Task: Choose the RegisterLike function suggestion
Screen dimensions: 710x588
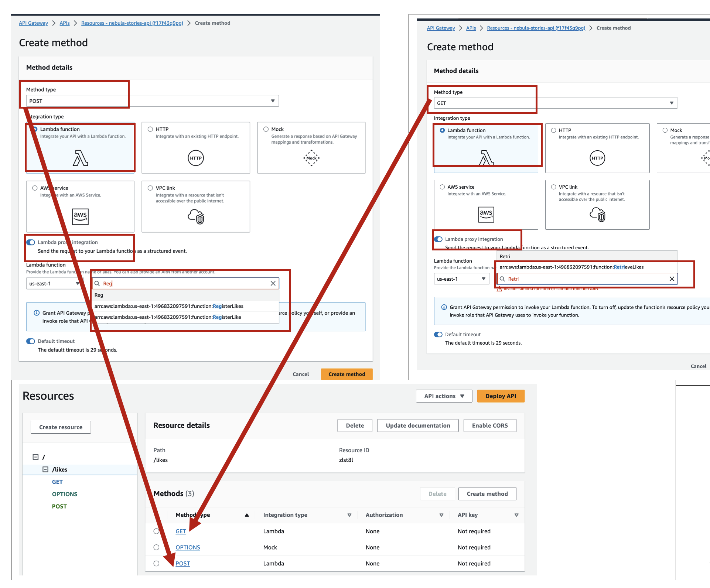Action: (185, 317)
